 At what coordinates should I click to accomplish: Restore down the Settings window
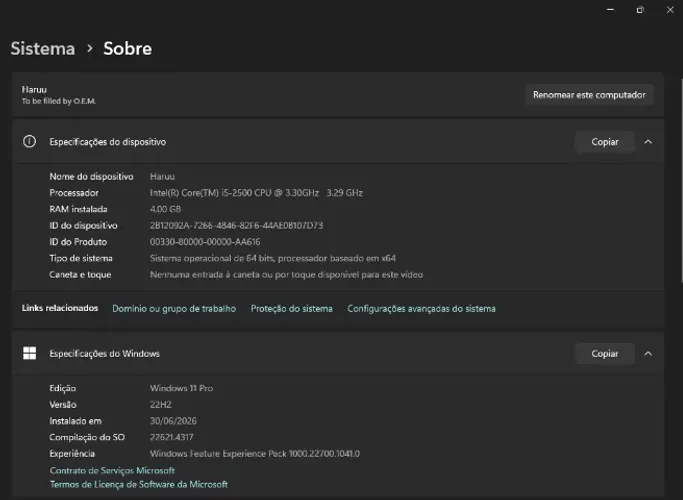pos(640,10)
